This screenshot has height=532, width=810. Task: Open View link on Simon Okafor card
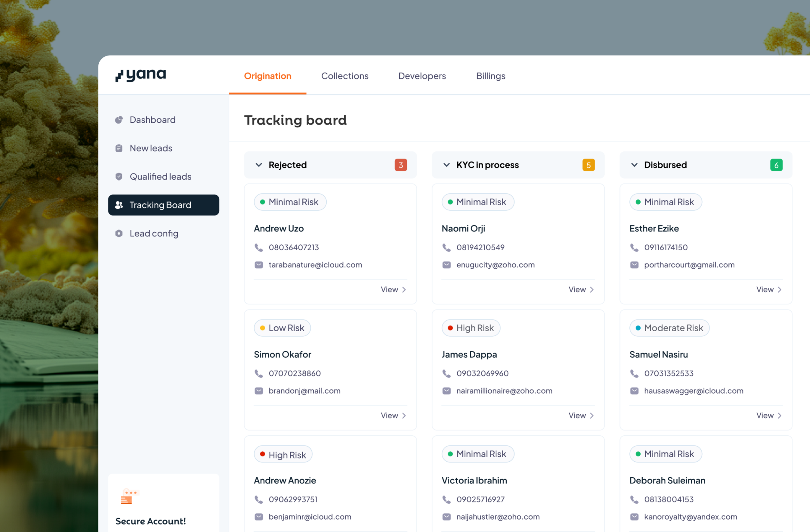point(393,415)
